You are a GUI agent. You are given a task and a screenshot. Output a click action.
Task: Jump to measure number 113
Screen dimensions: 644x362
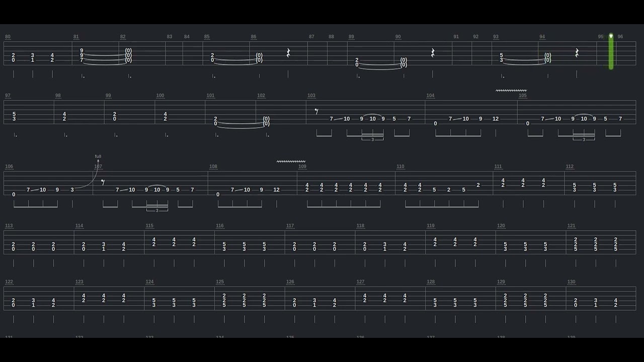click(9, 226)
